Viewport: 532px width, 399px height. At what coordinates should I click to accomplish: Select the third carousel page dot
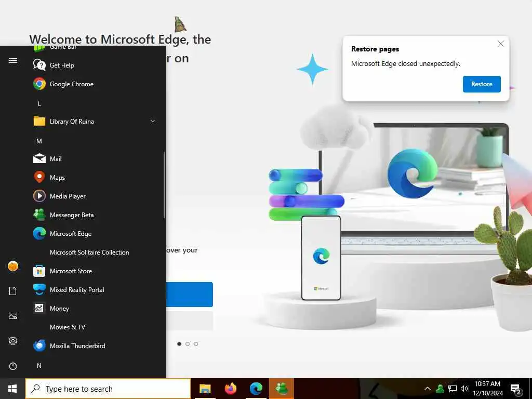tap(196, 344)
